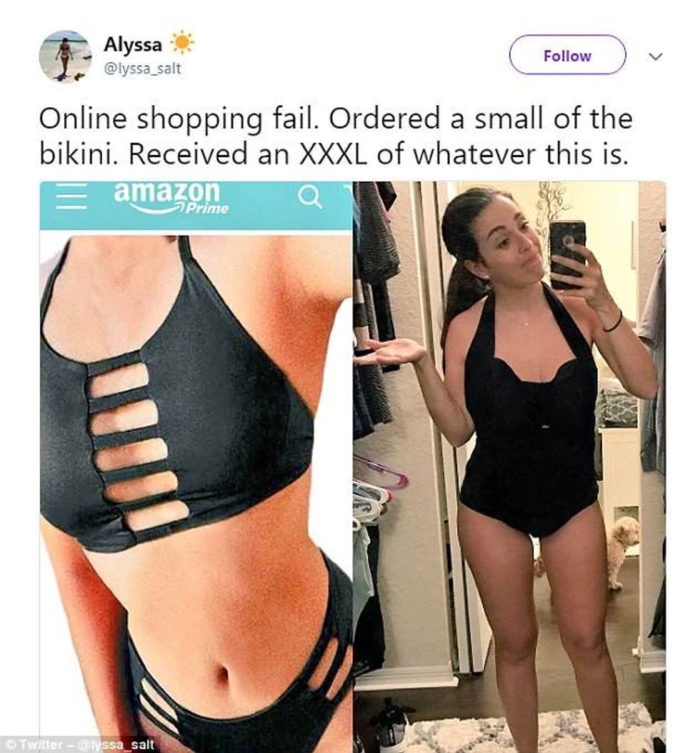Open the @lyssa_salt handle link
This screenshot has height=753, width=700.
(x=143, y=69)
